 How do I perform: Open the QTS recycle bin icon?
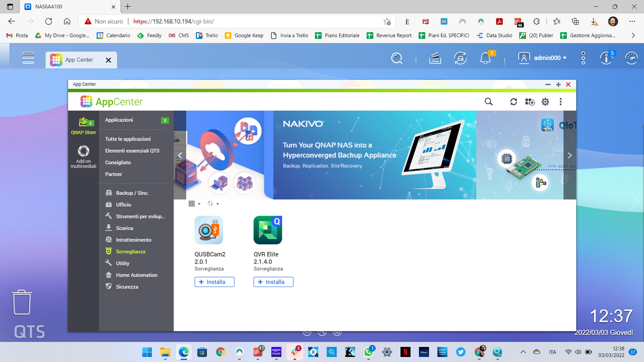click(x=22, y=302)
